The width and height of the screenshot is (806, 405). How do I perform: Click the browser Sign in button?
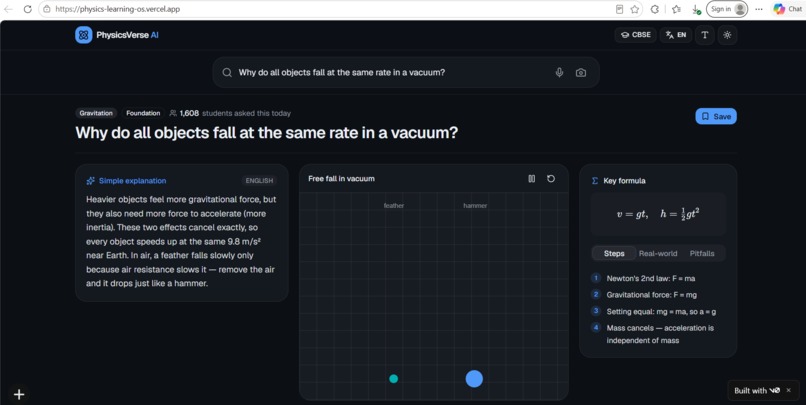coord(727,9)
